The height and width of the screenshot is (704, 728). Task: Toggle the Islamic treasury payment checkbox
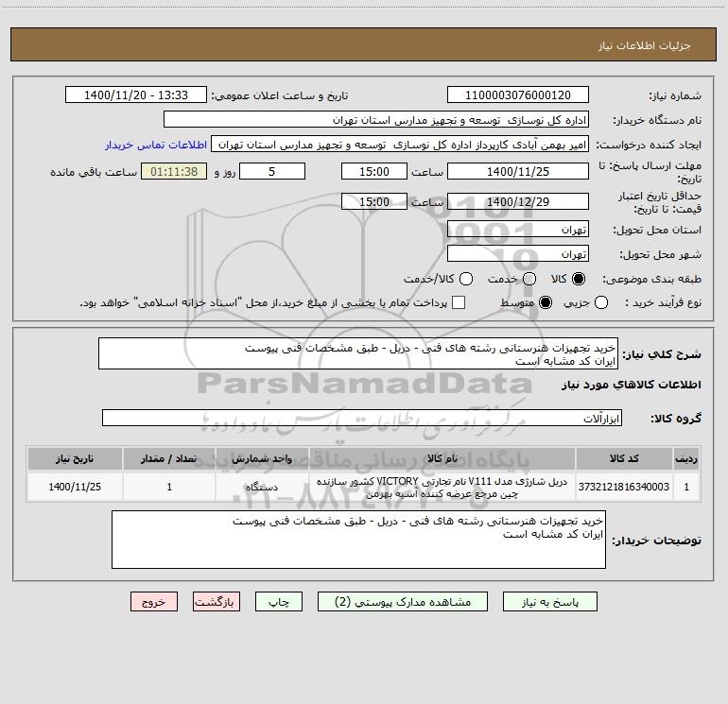point(459,302)
